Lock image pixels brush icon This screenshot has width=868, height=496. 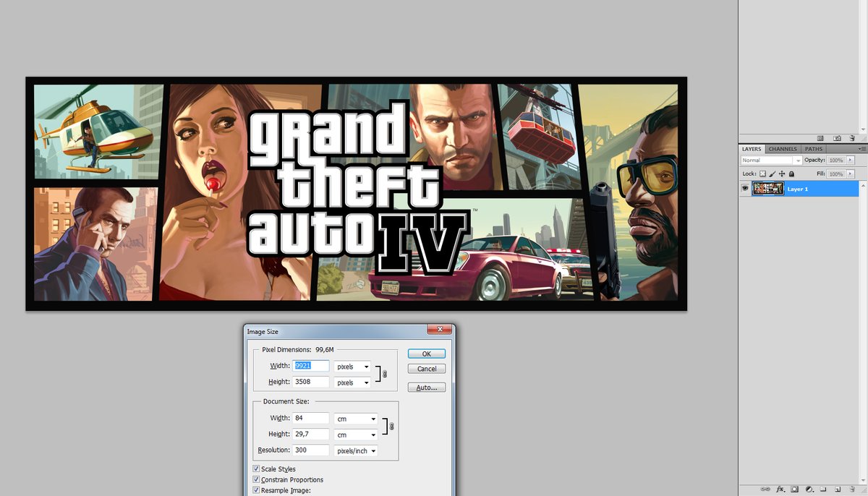[x=773, y=174]
